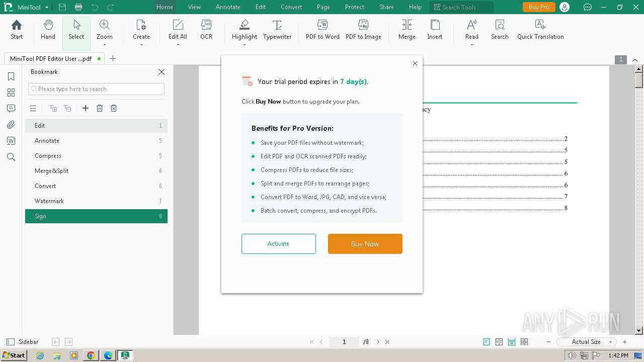Screen dimensions: 644x362
Task: Click the Save icon in title bar
Action: (x=62, y=7)
